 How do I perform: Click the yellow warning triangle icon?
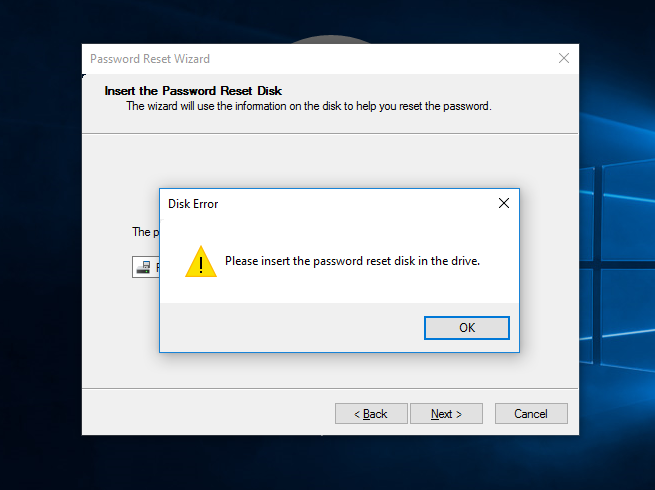201,262
